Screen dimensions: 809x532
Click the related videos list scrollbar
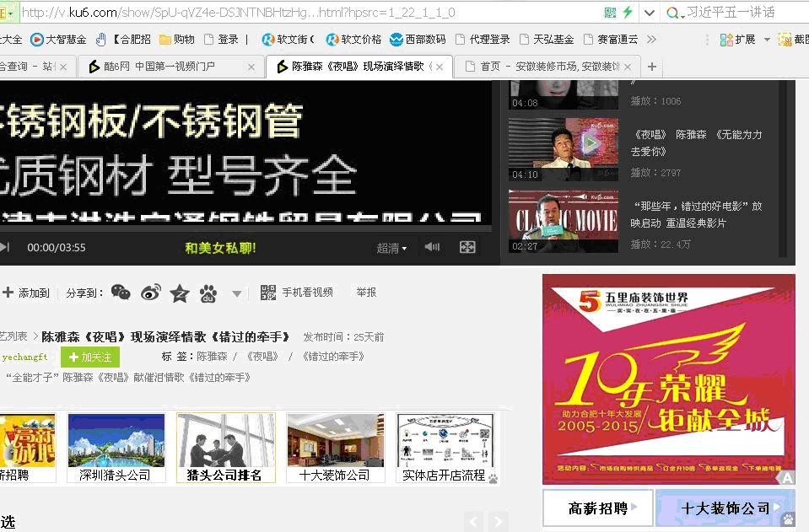tap(783, 169)
